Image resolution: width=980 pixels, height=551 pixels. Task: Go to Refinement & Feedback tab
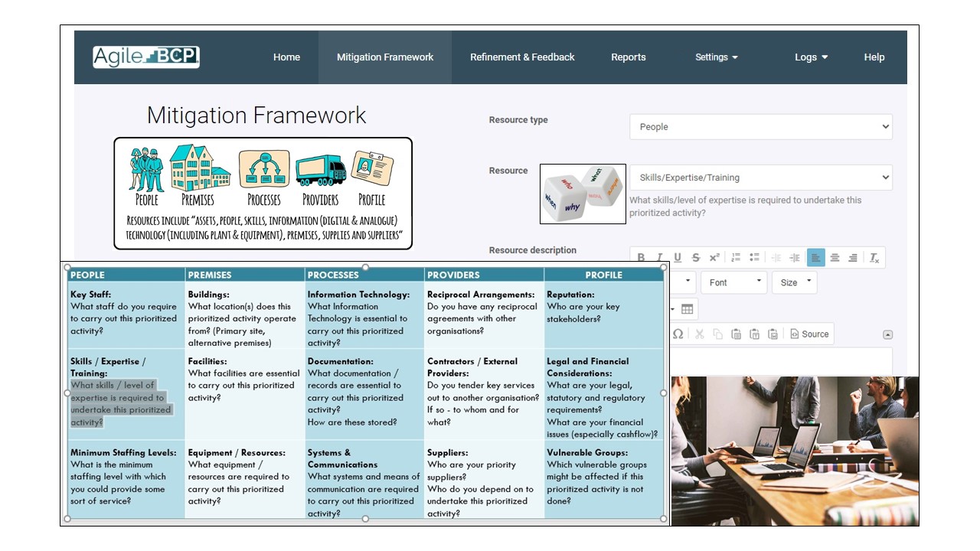(x=522, y=57)
